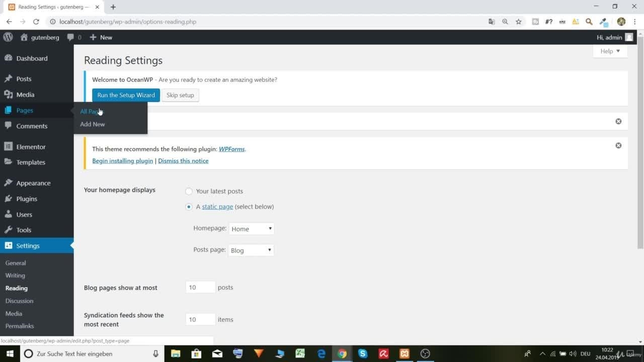Viewport: 644px width, 362px height.
Task: Click the WordPress logo in admin bar
Action: click(8, 37)
